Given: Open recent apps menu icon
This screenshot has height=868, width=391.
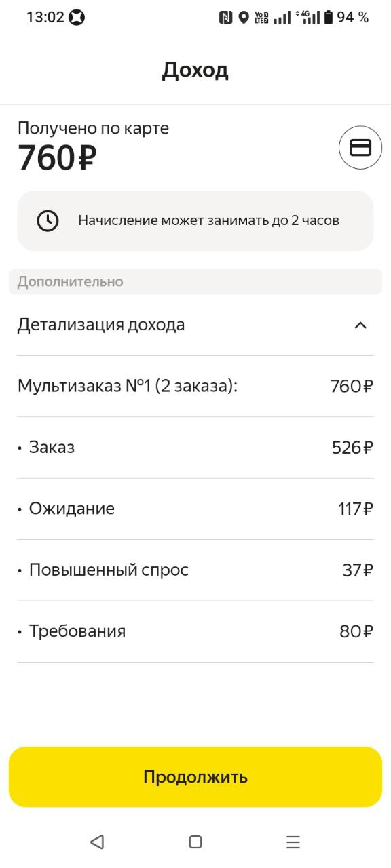Looking at the screenshot, I should pyautogui.click(x=293, y=842).
